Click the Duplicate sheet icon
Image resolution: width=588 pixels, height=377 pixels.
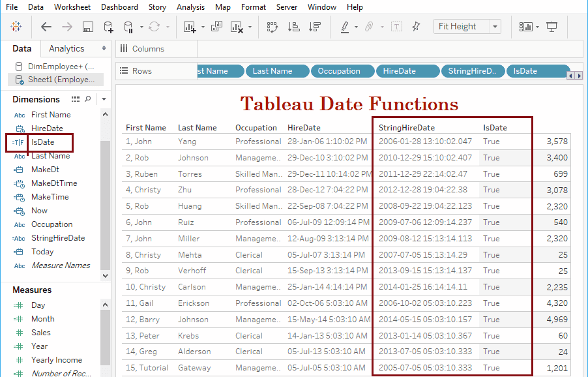[x=216, y=26]
